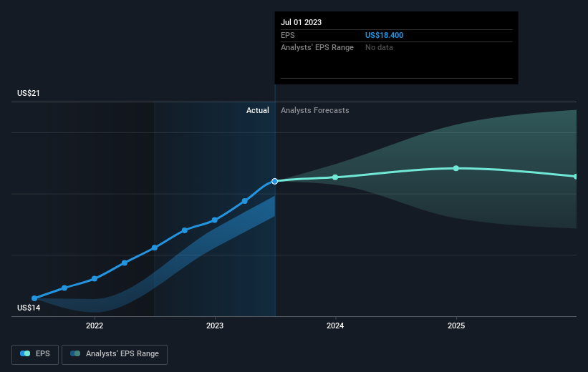This screenshot has width=588, height=372.
Task: Click the 2024 x-axis label
Action: point(335,326)
